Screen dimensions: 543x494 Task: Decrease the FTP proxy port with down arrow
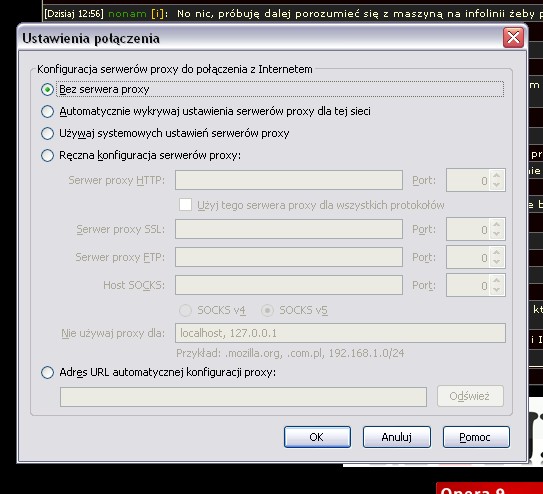(497, 262)
